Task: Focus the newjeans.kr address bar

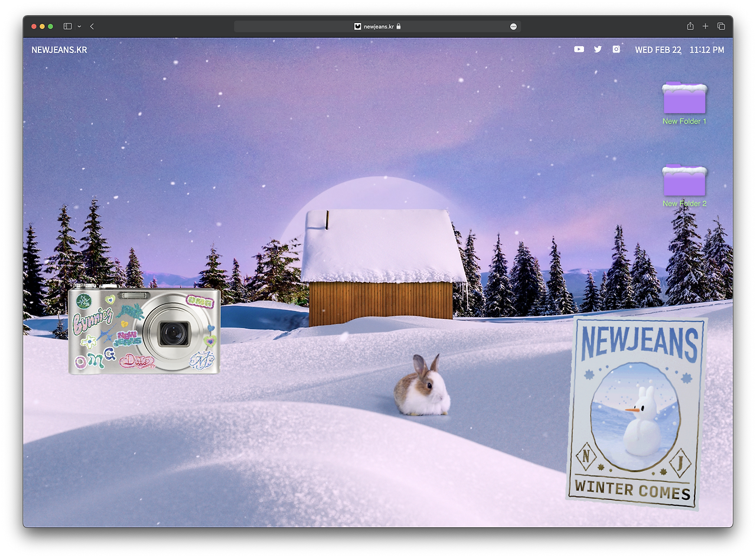Action: [377, 27]
